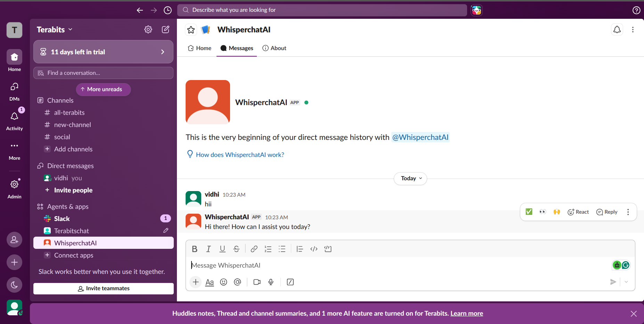
Task: Switch to the Home tab of WhisperchatAI
Action: pos(199,48)
